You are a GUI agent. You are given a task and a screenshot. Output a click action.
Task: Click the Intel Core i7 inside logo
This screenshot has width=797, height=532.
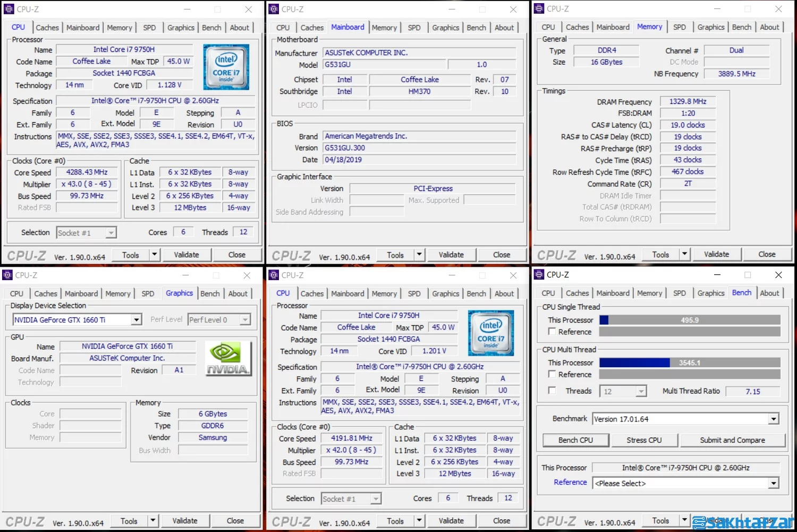coord(226,67)
